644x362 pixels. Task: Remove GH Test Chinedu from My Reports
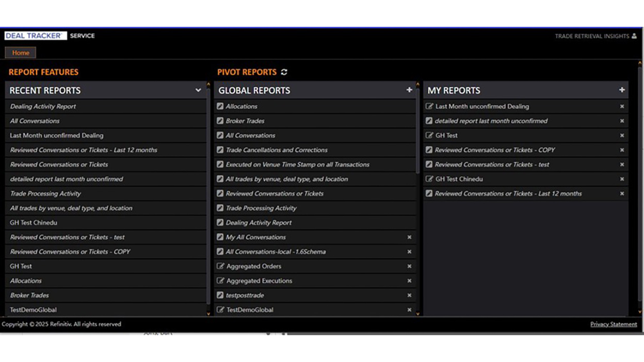point(622,179)
